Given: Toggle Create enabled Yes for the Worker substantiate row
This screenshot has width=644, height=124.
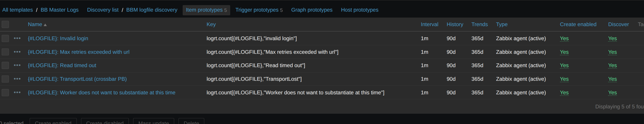Looking at the screenshot, I should click(x=564, y=92).
